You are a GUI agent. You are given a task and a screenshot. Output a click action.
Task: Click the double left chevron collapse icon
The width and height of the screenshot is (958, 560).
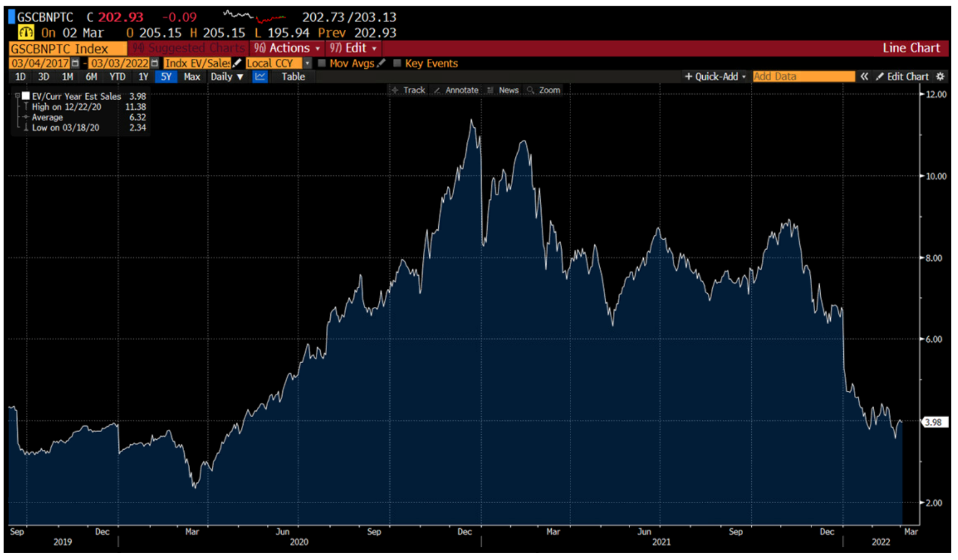pyautogui.click(x=864, y=77)
